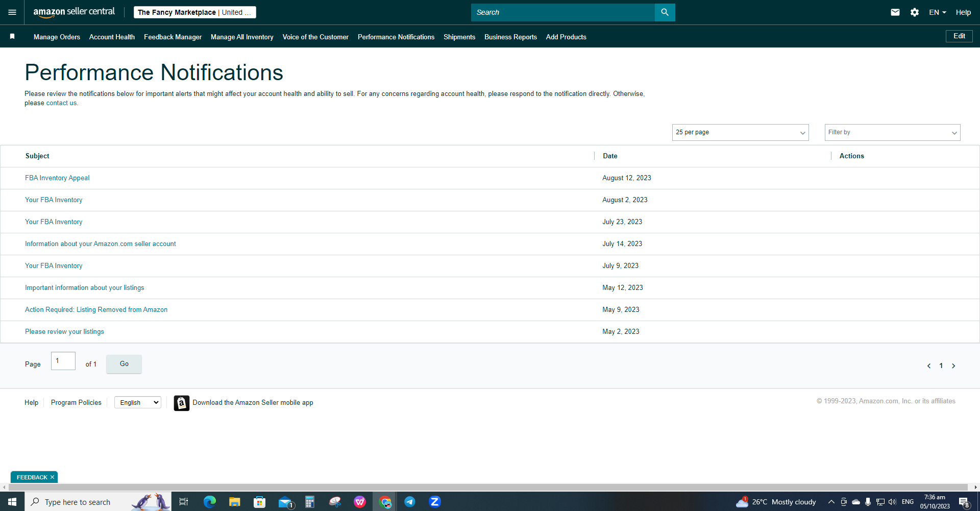Go to previous page with left chevron
The width and height of the screenshot is (980, 511).
[929, 366]
